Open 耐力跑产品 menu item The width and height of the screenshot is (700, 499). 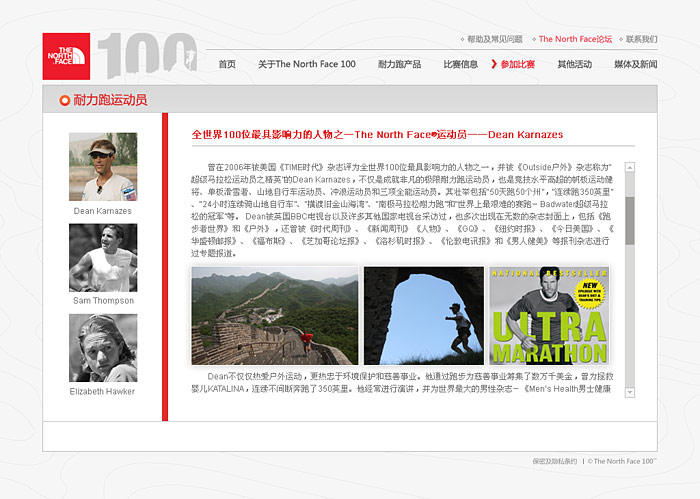click(x=399, y=64)
